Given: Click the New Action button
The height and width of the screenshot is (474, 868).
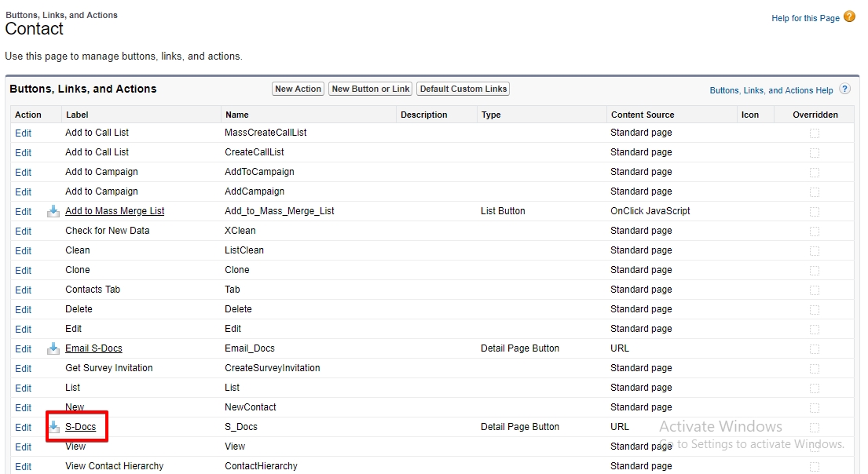Looking at the screenshot, I should coord(298,89).
